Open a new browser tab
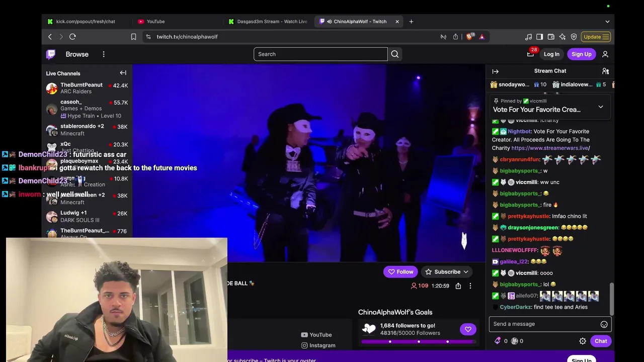Viewport: 644px width, 362px height. click(411, 22)
